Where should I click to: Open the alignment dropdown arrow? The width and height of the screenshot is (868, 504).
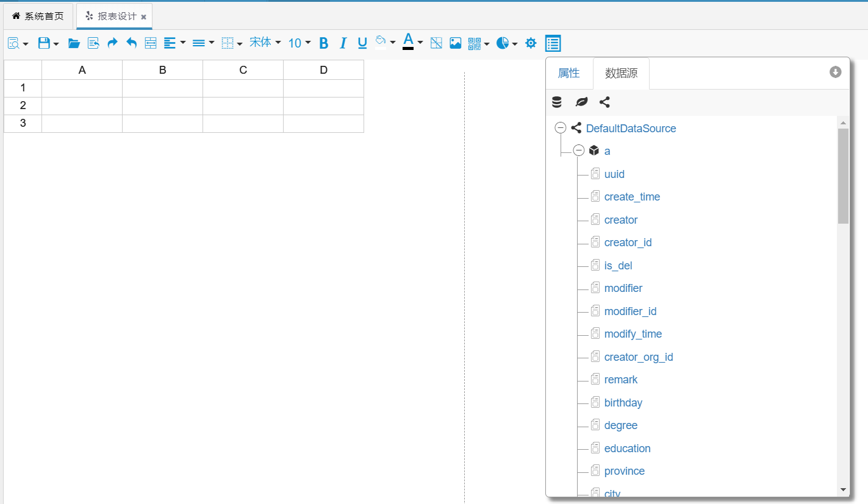pos(183,43)
